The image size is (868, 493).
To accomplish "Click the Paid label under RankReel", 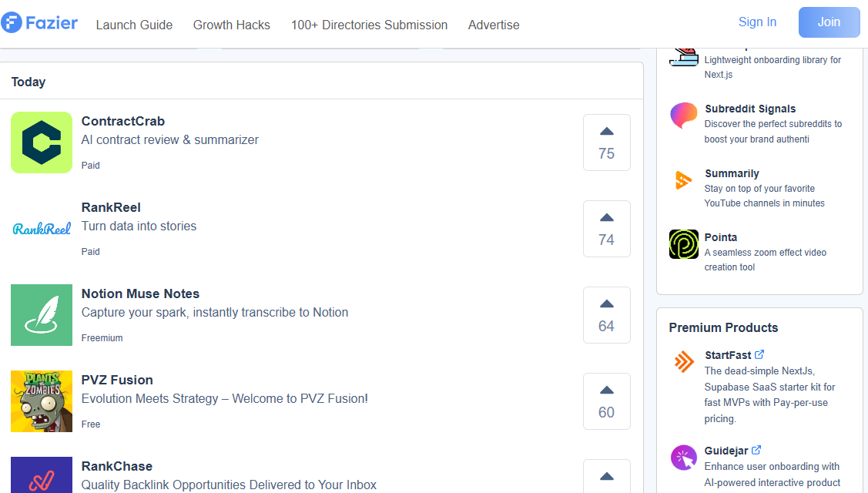I will pyautogui.click(x=91, y=252).
